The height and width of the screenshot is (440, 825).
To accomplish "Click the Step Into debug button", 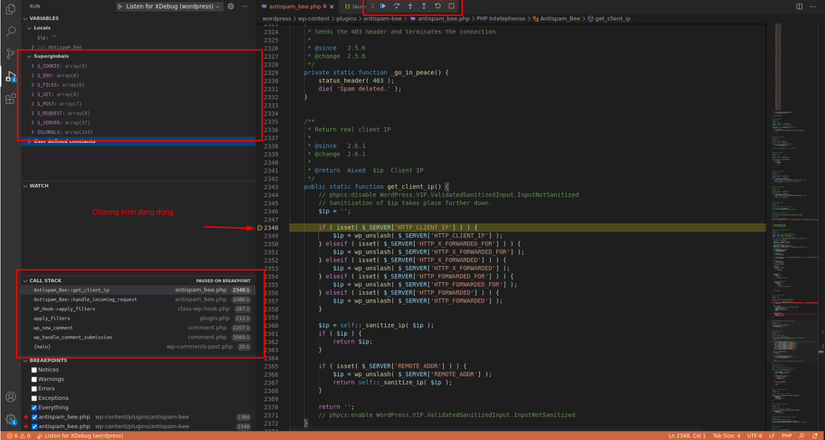I will [x=410, y=6].
